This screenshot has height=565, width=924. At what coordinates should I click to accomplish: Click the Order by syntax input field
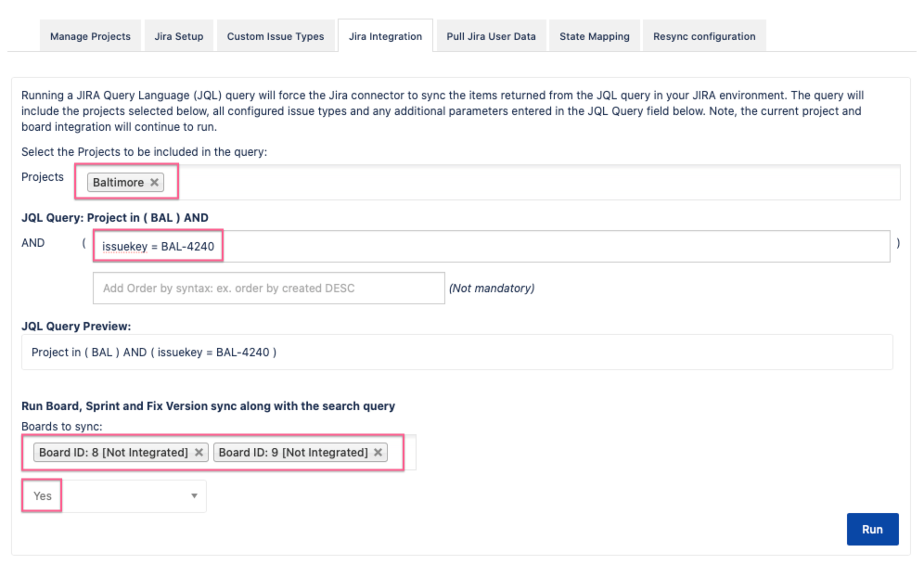coord(268,288)
